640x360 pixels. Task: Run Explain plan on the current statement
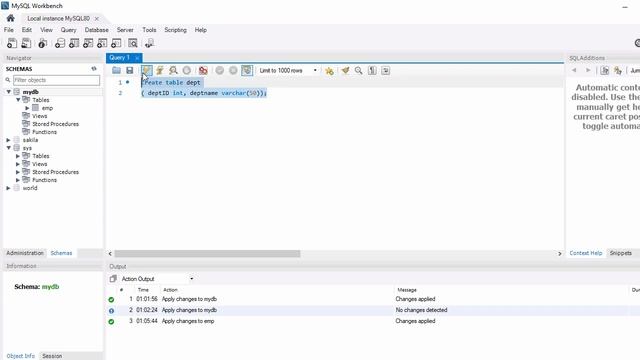click(173, 71)
